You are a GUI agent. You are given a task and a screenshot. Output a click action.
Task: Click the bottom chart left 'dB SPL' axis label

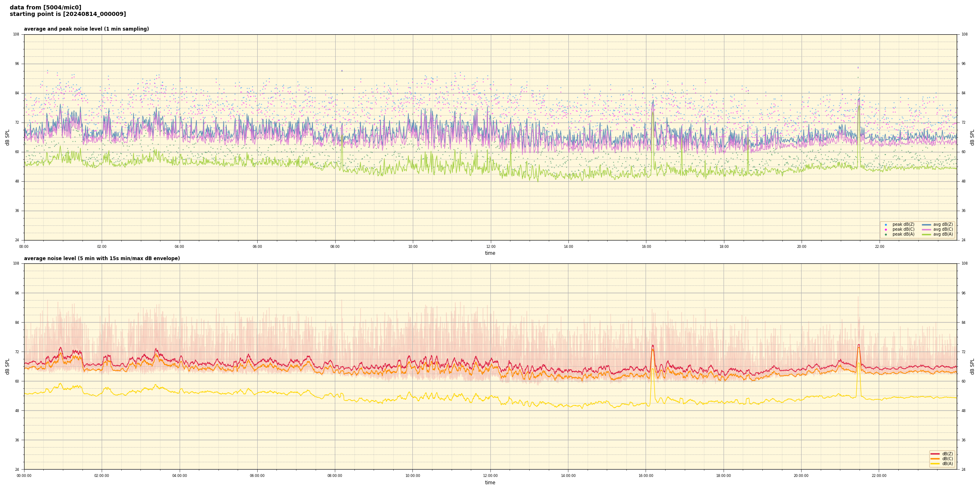click(x=7, y=366)
